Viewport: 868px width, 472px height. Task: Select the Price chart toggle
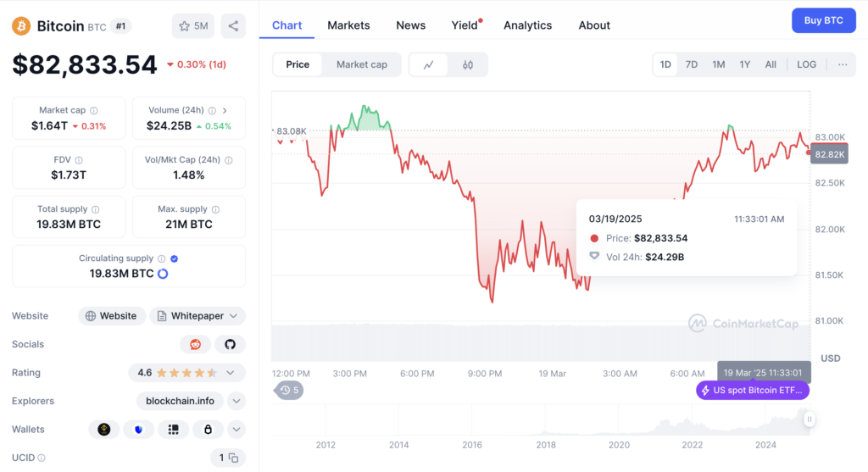coord(298,64)
